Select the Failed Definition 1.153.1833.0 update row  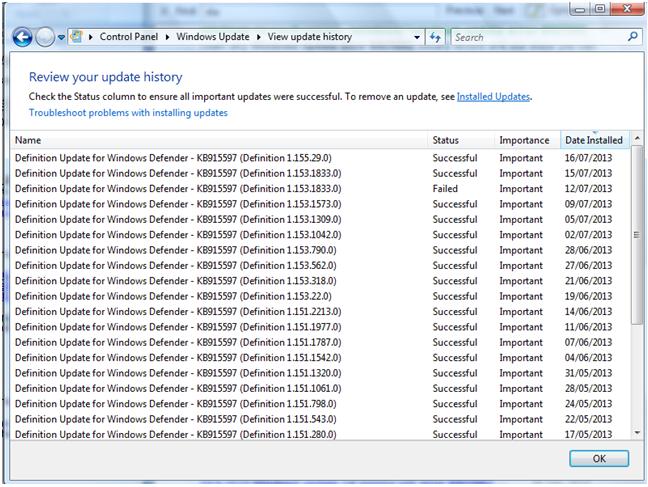coord(321,189)
